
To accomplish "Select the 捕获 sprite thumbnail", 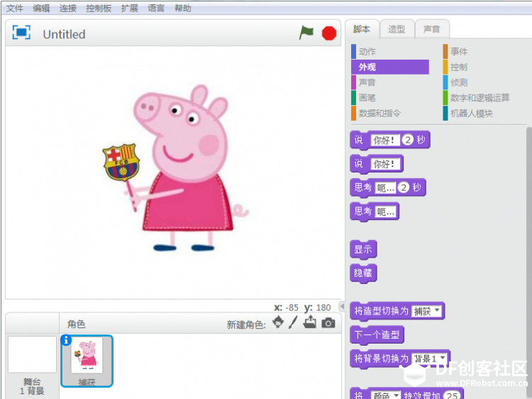I will [87, 361].
